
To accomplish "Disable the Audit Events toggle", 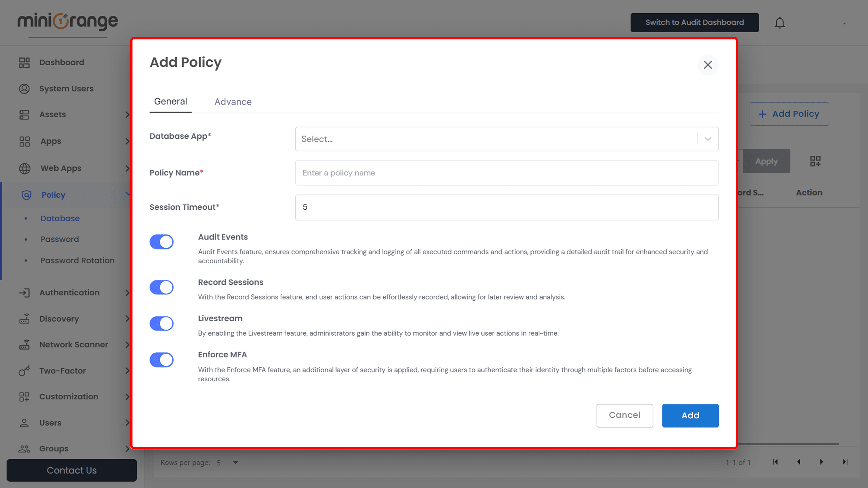I will coord(162,242).
